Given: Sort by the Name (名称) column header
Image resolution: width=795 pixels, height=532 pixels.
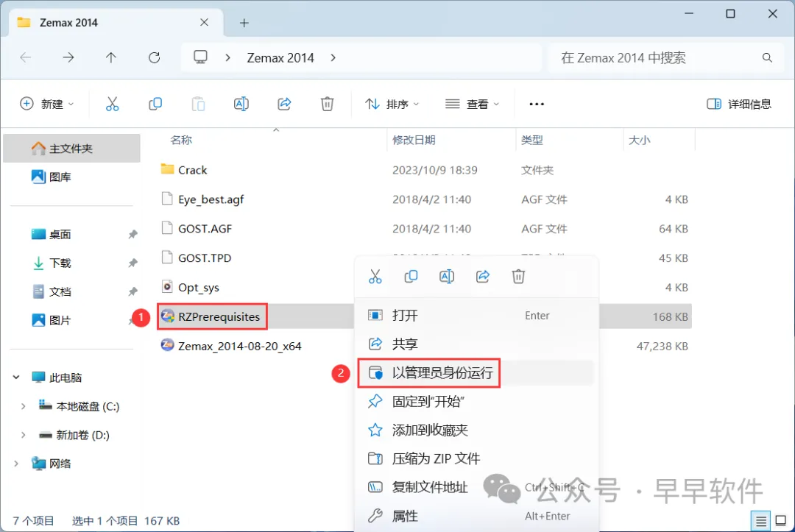Looking at the screenshot, I should [x=181, y=140].
